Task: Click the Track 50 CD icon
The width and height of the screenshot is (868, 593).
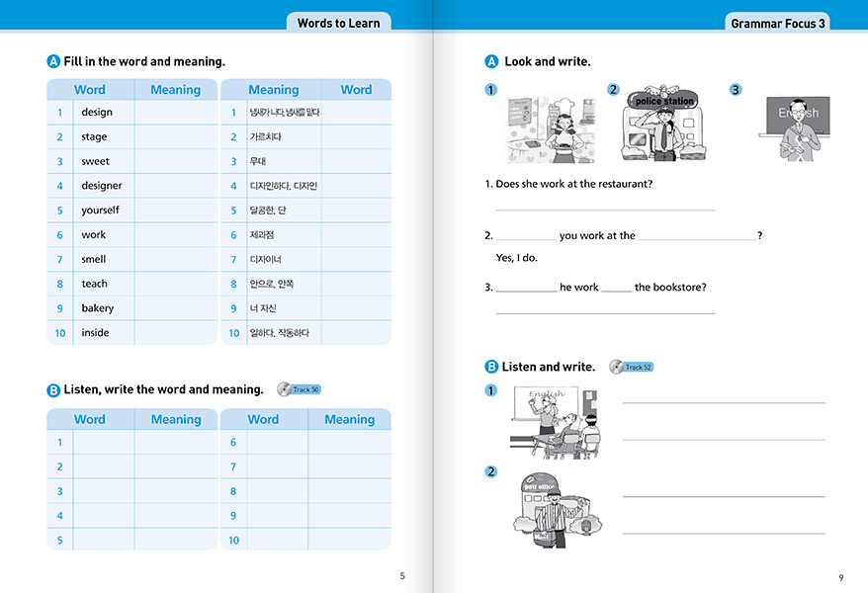Action: (287, 389)
